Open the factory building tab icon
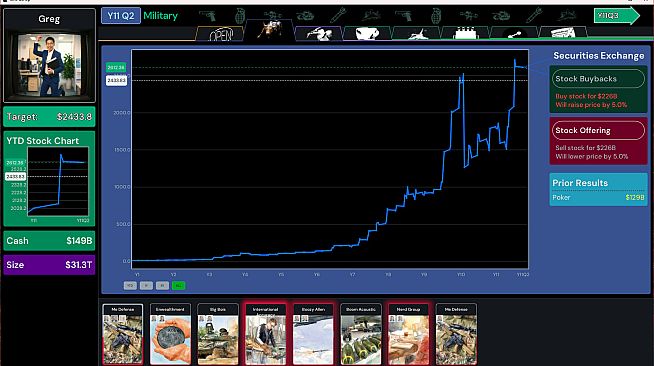Screen dimensions: 654x366 coord(465,33)
